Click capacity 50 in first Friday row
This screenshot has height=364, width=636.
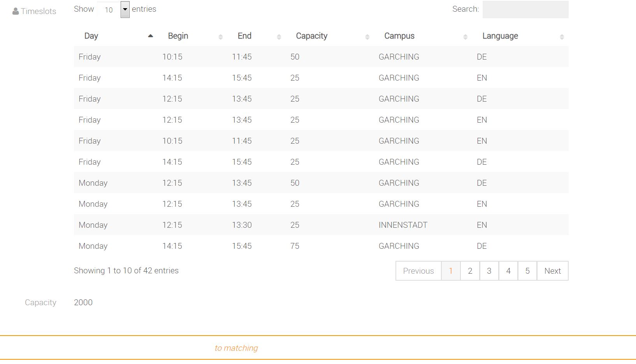tap(295, 57)
